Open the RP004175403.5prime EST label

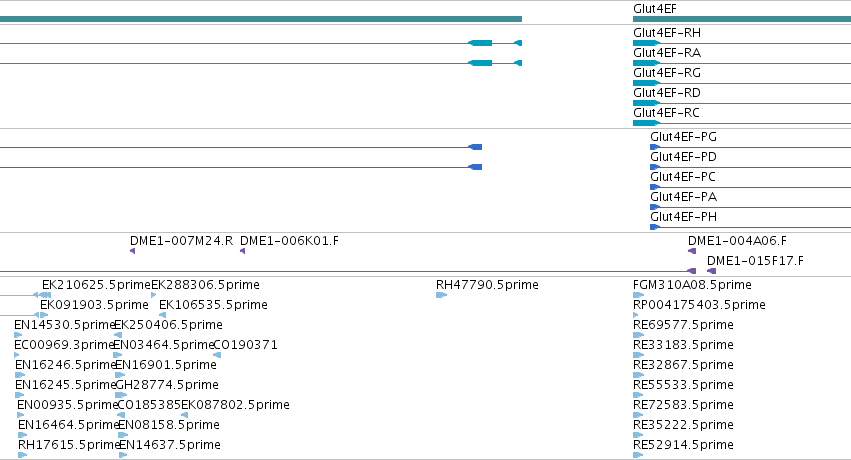click(x=699, y=305)
